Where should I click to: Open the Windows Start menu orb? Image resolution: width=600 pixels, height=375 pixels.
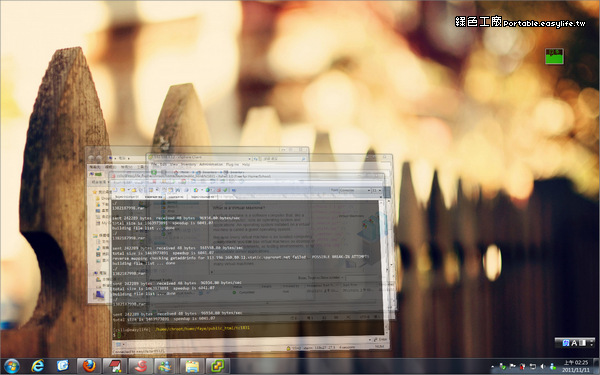[x=12, y=366]
